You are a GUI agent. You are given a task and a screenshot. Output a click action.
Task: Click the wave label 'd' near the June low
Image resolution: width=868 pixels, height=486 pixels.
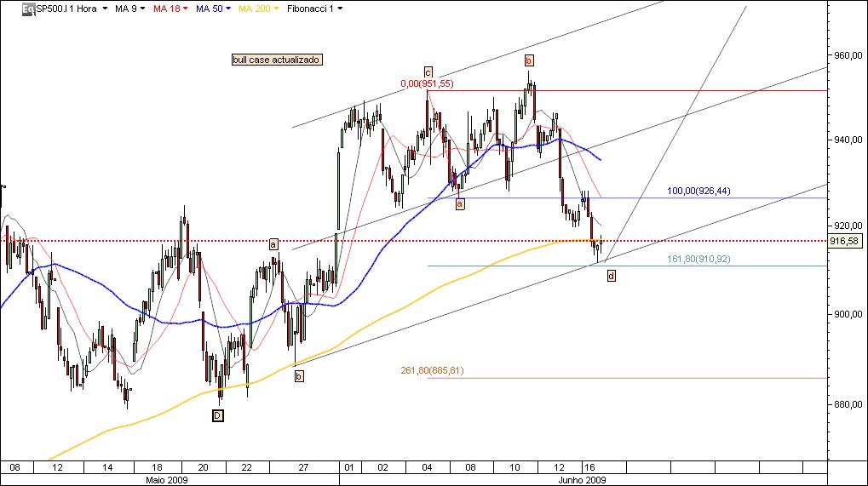pos(611,276)
